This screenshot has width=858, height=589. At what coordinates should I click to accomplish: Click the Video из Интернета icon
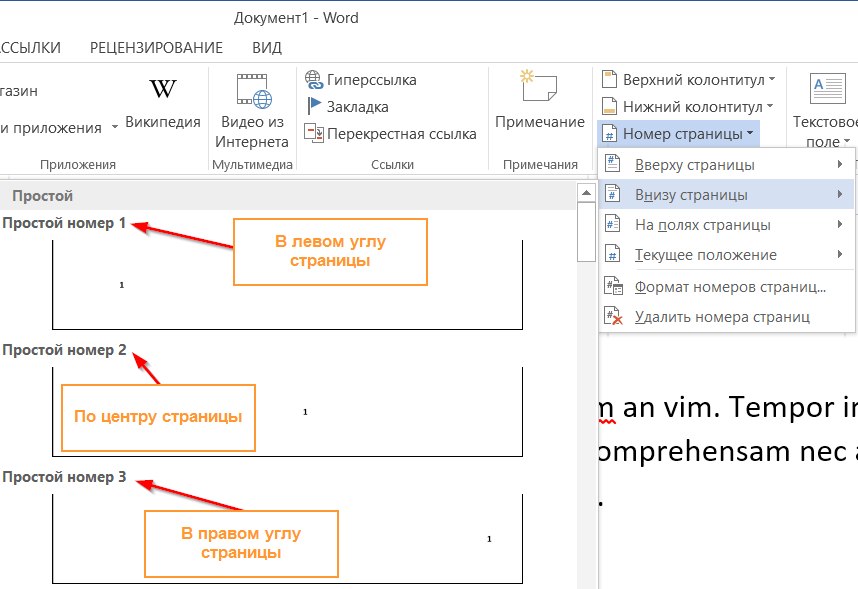click(x=253, y=92)
